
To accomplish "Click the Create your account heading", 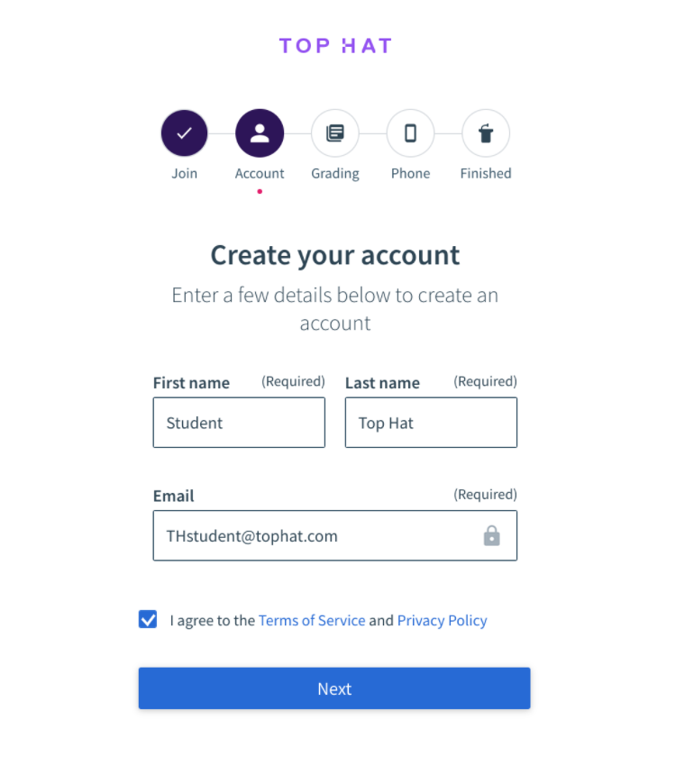I will tap(335, 255).
